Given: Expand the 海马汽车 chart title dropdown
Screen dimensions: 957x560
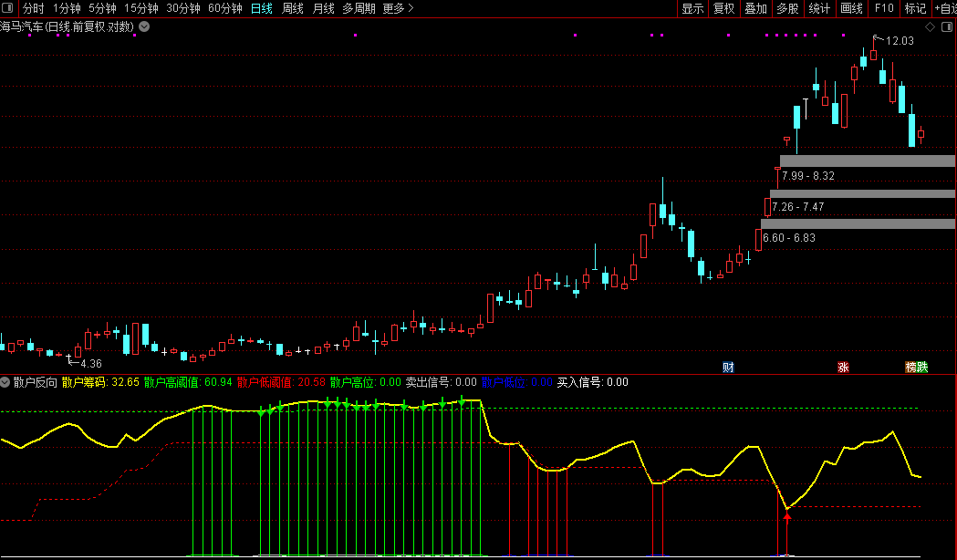Looking at the screenshot, I should click(144, 26).
